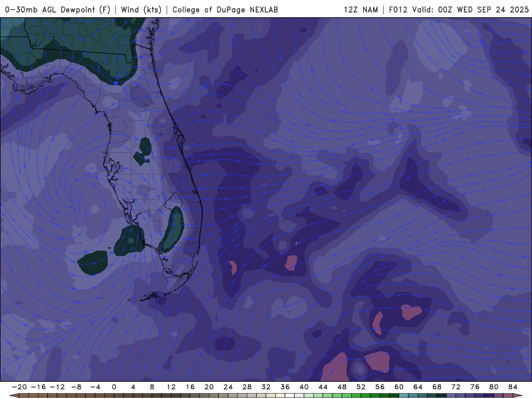The width and height of the screenshot is (532, 399).
Task: Click the 80 color scale label
Action: (494, 387)
